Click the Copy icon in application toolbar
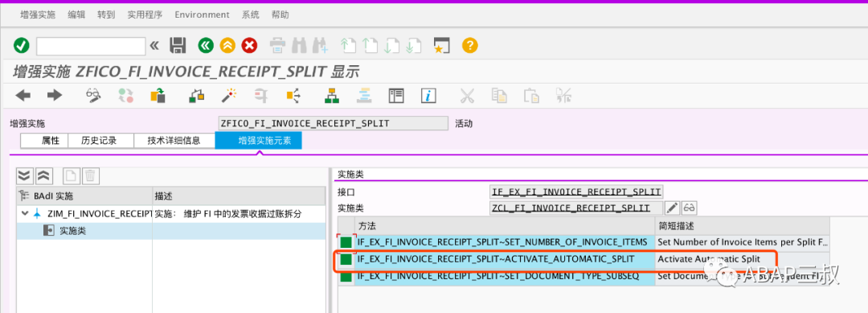Image resolution: width=868 pixels, height=313 pixels. click(499, 96)
